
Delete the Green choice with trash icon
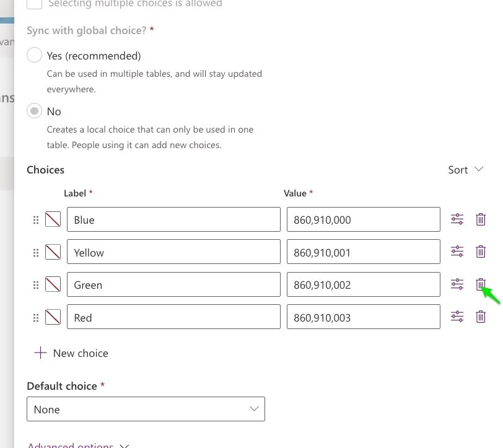[480, 284]
